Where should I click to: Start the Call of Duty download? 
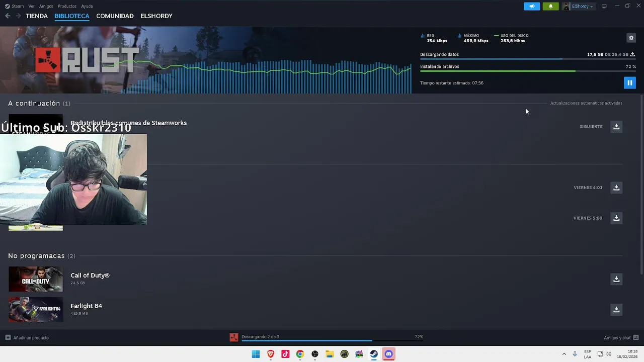click(616, 279)
